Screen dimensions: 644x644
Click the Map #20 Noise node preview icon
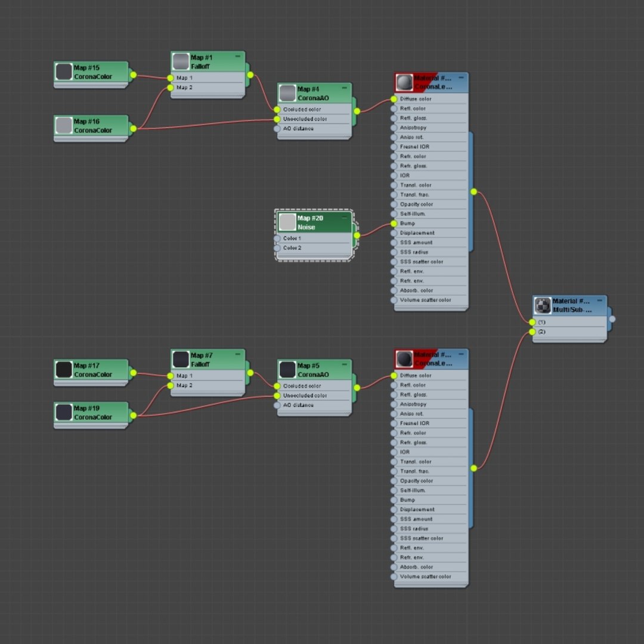tap(287, 222)
